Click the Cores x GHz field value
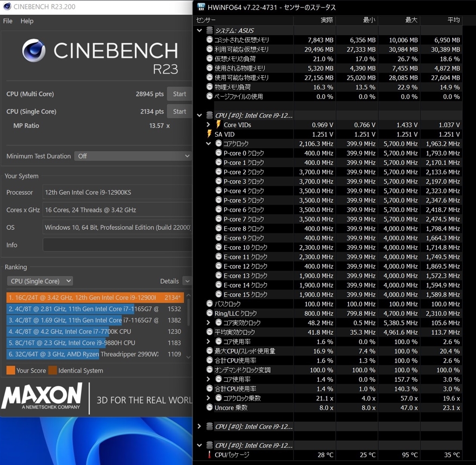The image size is (476, 465). pyautogui.click(x=117, y=210)
